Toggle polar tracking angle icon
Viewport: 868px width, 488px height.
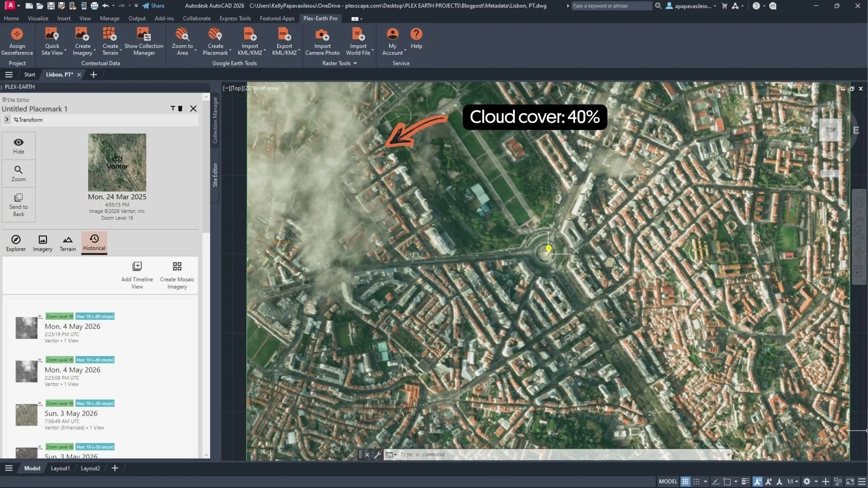[716, 482]
